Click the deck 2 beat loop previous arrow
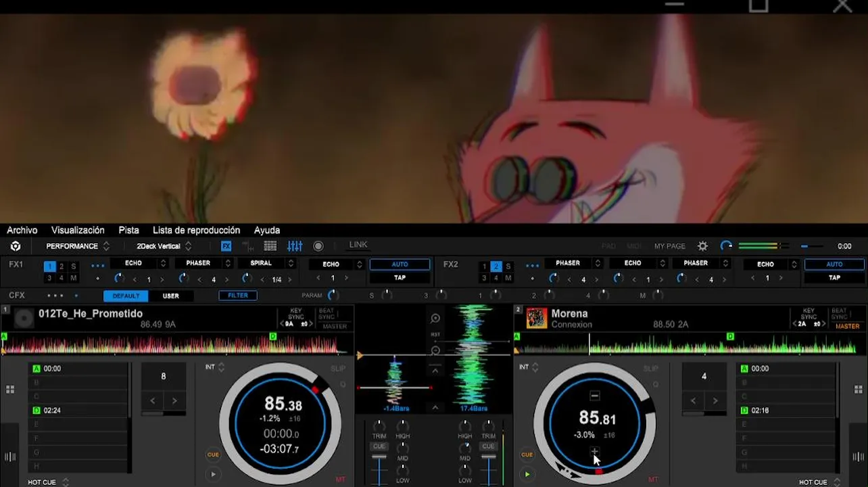This screenshot has height=487, width=868. coord(694,401)
